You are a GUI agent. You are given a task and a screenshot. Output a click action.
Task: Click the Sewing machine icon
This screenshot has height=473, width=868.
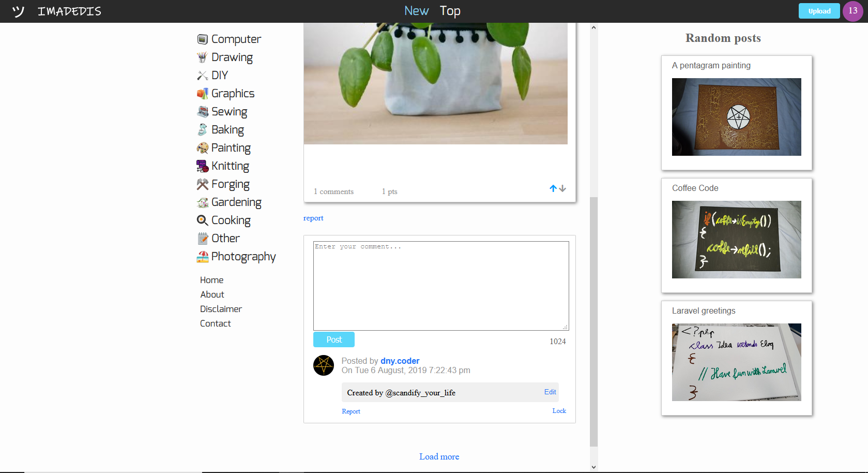click(203, 112)
